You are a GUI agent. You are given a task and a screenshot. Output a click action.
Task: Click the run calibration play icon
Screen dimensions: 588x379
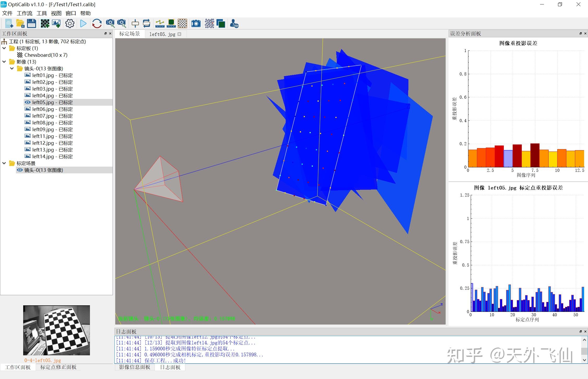point(83,24)
